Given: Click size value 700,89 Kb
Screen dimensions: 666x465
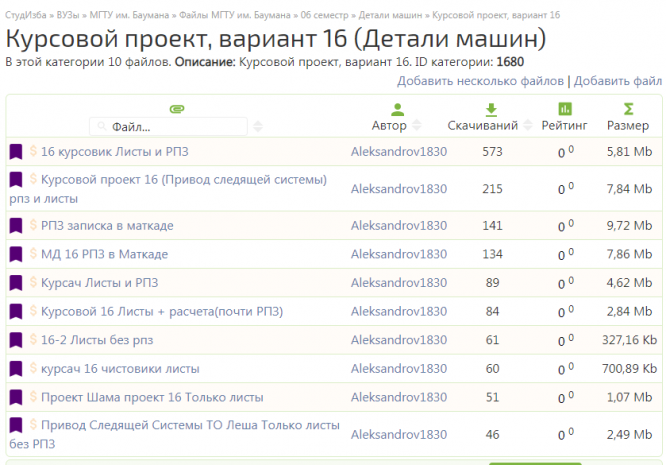Looking at the screenshot, I should 629,369.
